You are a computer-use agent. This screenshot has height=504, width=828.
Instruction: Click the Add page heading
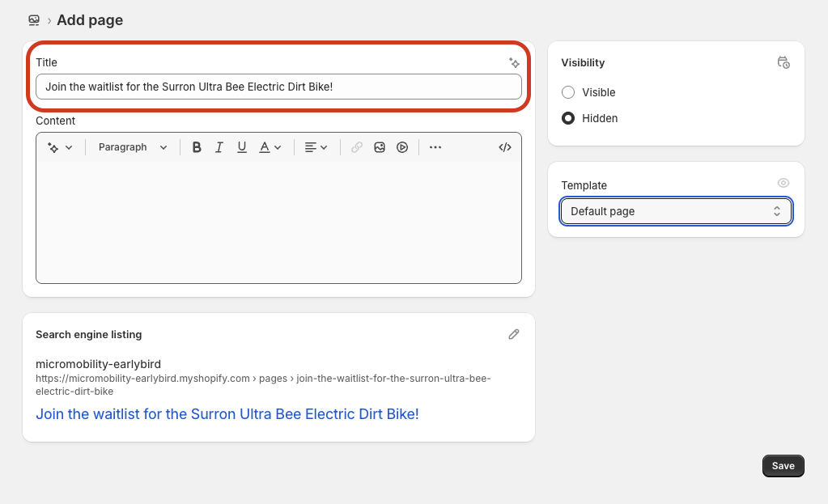90,20
